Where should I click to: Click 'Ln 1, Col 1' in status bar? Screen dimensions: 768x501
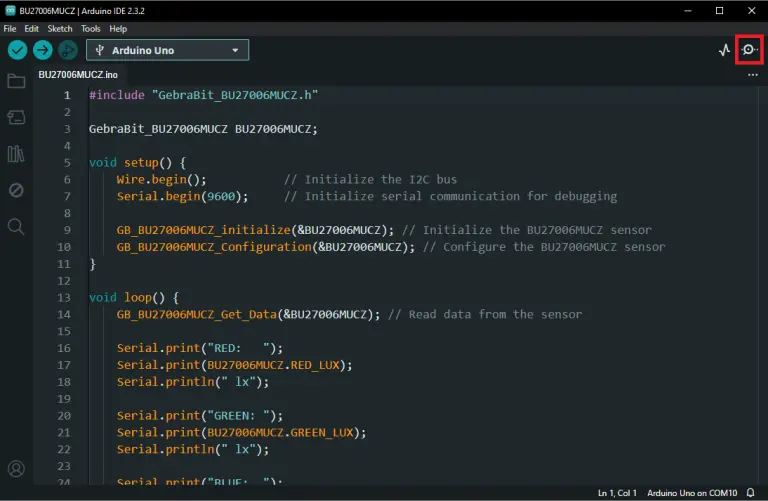tap(617, 493)
